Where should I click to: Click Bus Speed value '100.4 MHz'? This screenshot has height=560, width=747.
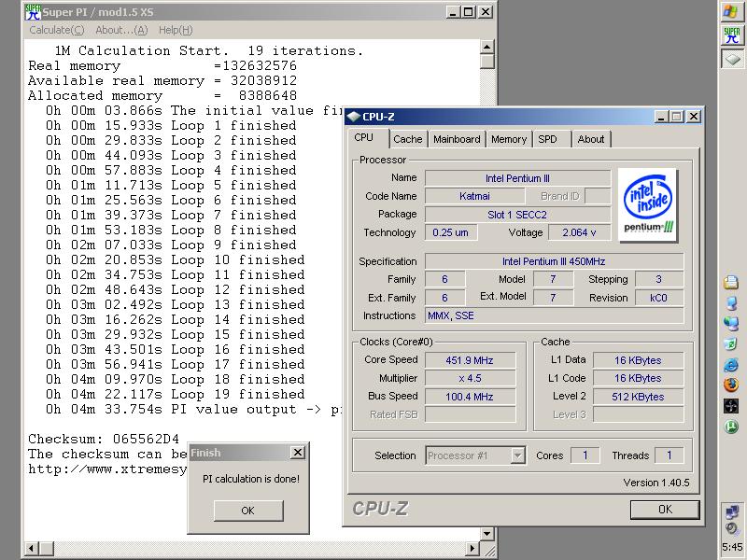[x=470, y=396]
